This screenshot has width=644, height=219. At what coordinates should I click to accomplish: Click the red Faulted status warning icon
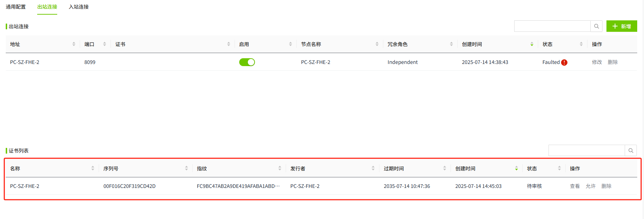(x=564, y=63)
